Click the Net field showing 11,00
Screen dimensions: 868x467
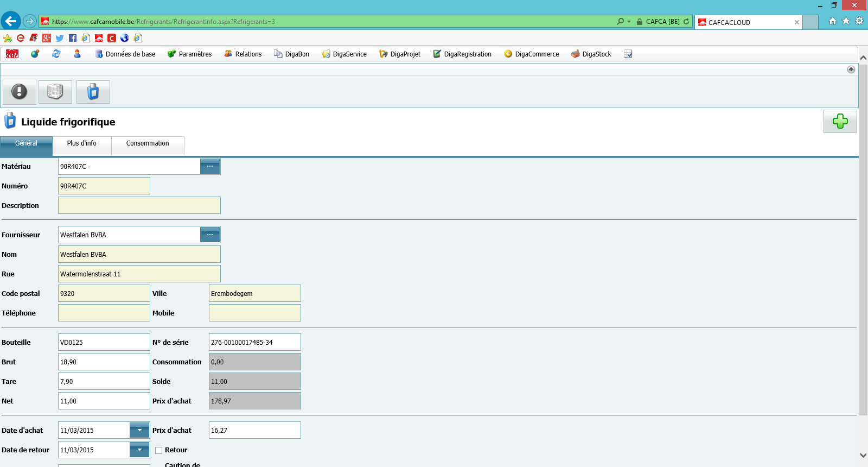(104, 401)
